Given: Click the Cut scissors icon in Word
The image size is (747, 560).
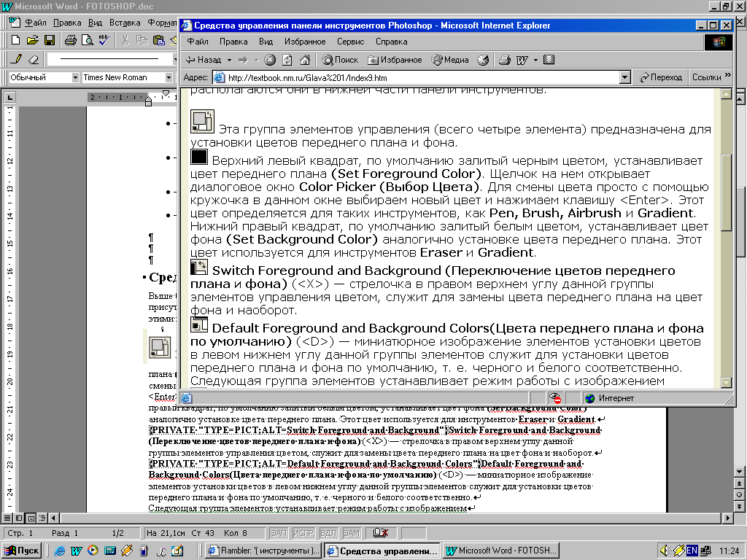Looking at the screenshot, I should click(x=125, y=41).
